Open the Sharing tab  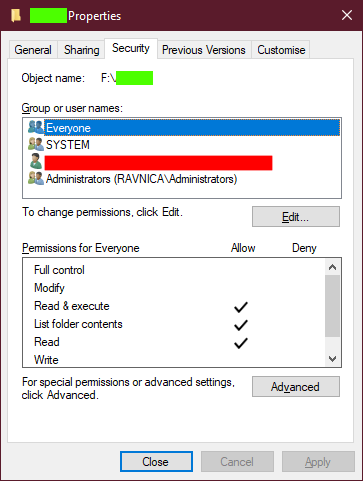point(81,50)
